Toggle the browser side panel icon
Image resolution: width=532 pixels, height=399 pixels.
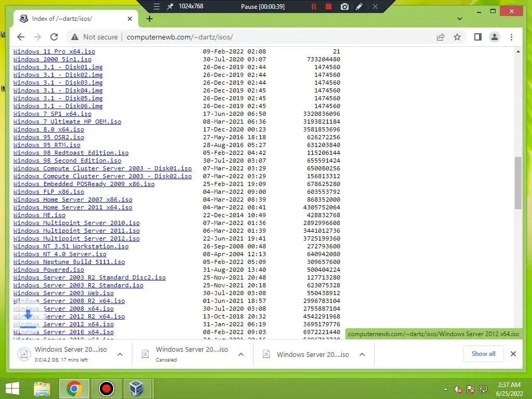tap(478, 37)
